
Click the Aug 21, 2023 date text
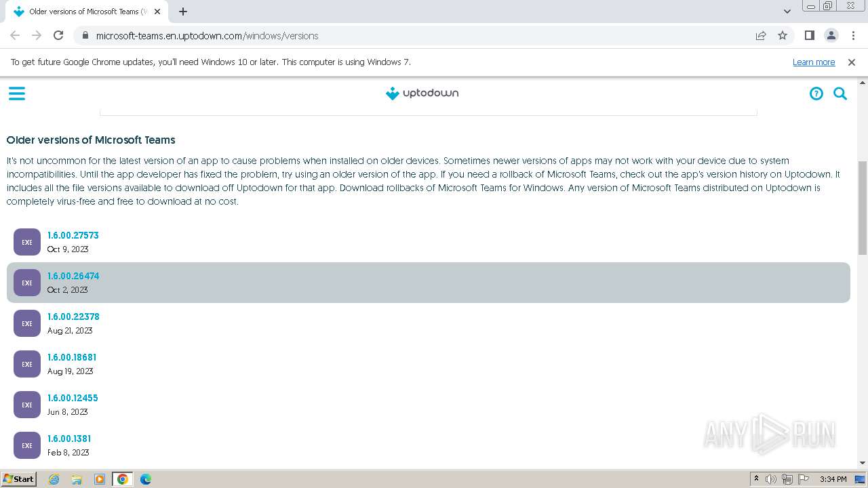tap(69, 331)
